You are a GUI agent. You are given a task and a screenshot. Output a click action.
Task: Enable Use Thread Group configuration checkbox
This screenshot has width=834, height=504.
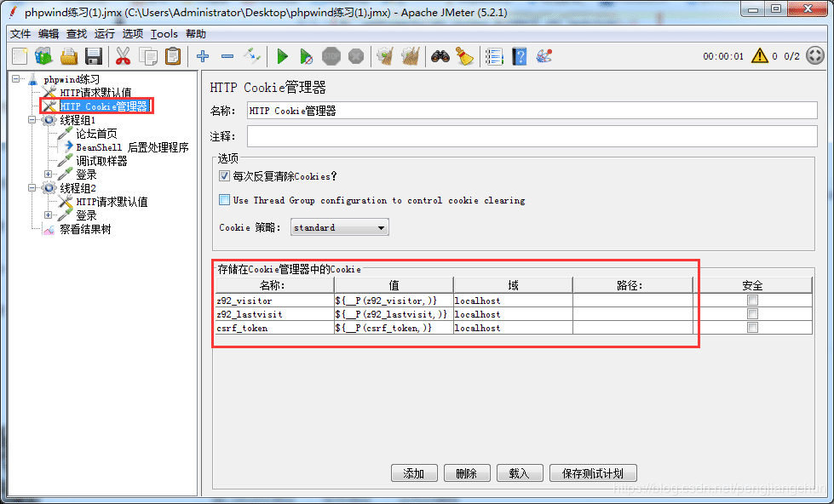click(x=224, y=200)
